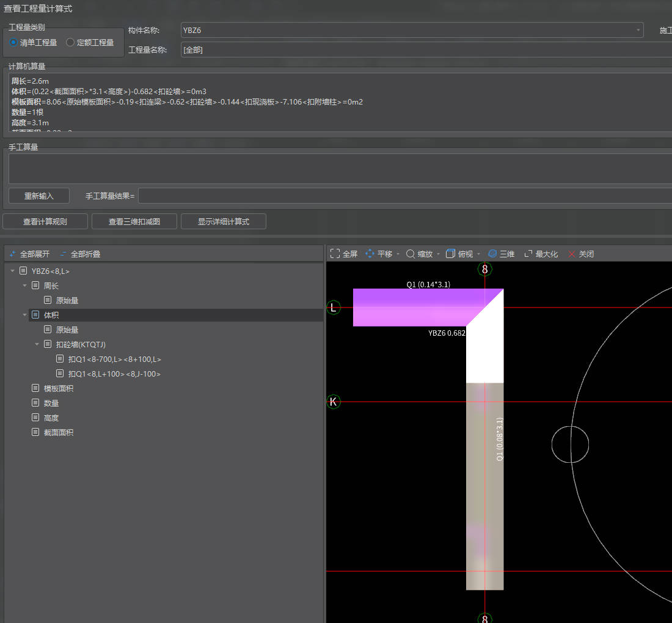Click the 俯视 top view icon
Screen dimensions: 672x623
click(x=450, y=254)
